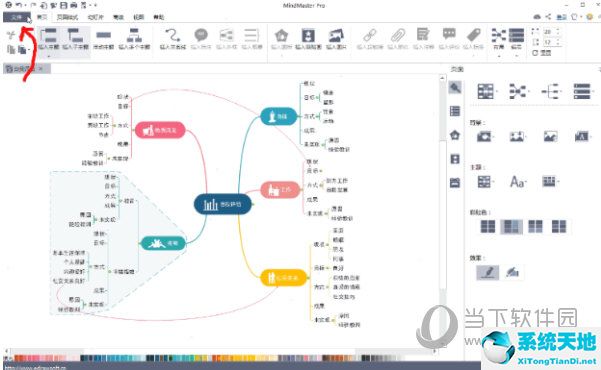This screenshot has width=601, height=370.
Task: Select the third rainbow color option
Action: coord(535,227)
